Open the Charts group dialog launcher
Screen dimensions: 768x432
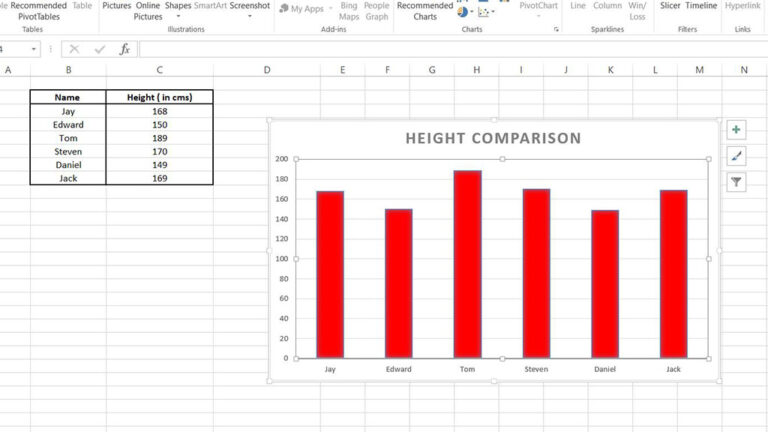coord(556,29)
